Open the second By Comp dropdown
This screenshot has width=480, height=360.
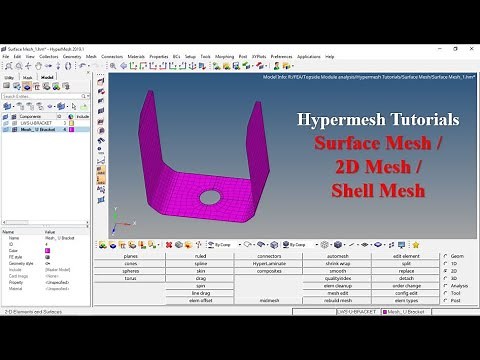point(316,245)
